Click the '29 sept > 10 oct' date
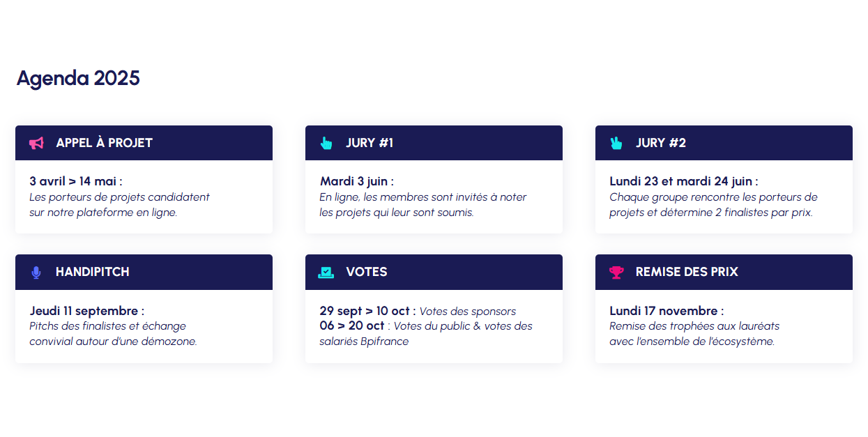868x437 pixels. click(x=364, y=311)
